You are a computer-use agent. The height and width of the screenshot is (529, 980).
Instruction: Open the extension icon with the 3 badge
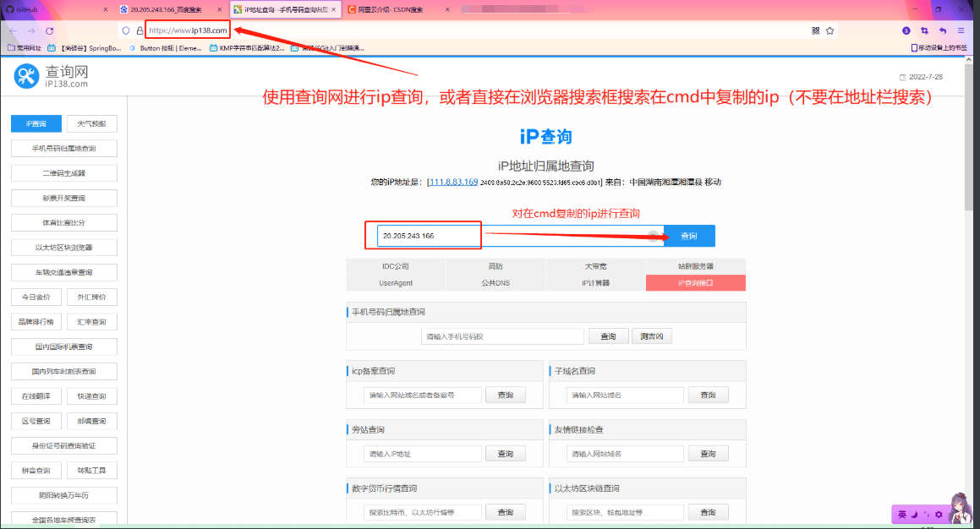click(906, 30)
